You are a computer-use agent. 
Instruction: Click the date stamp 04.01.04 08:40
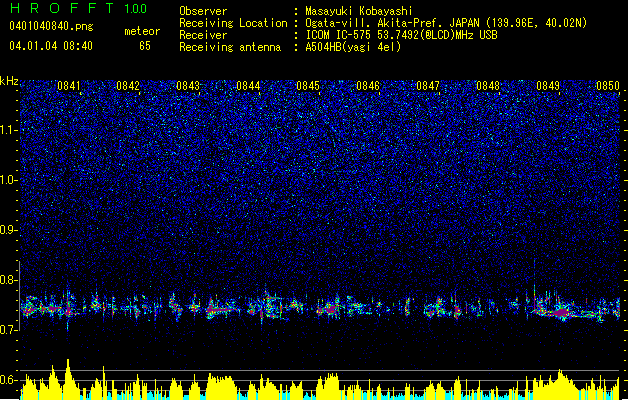[51, 46]
